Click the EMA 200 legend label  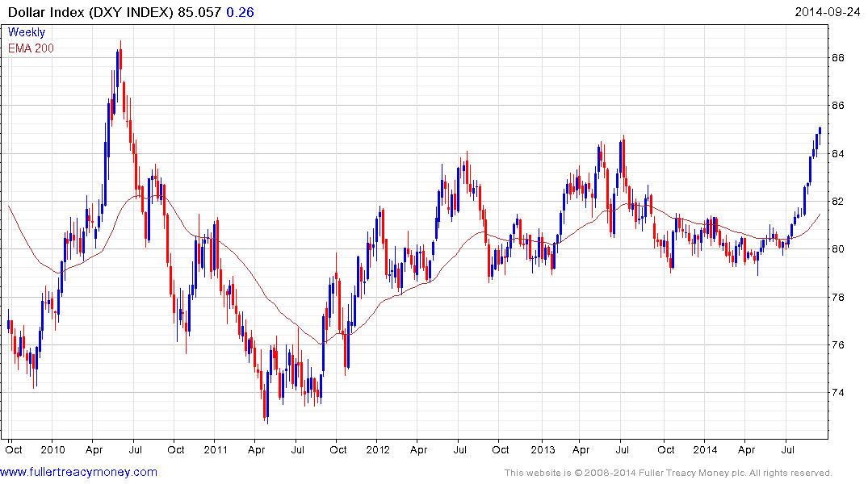point(31,48)
